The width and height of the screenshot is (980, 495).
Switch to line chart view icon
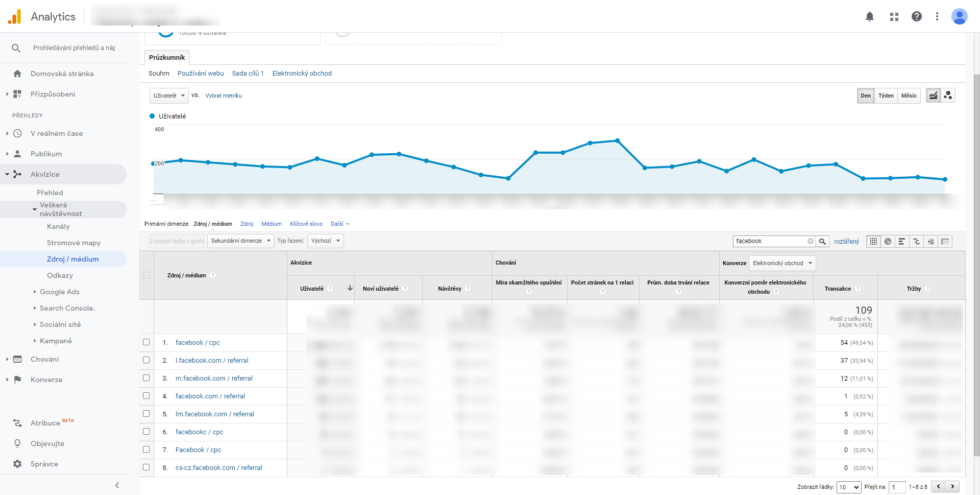(x=933, y=96)
